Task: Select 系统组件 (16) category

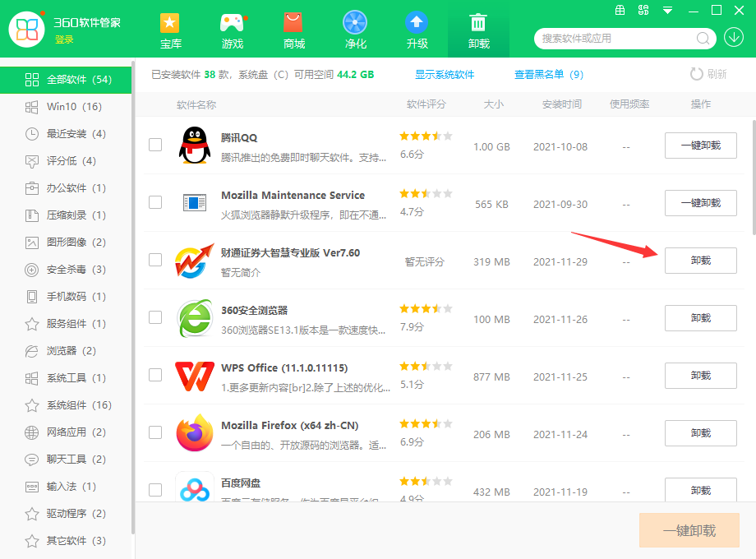Action: tap(66, 404)
